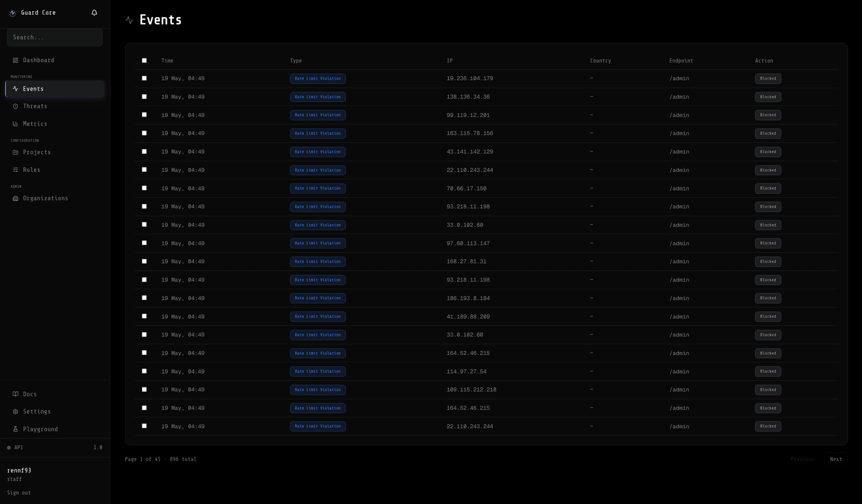This screenshot has height=504, width=862.
Task: Click the Country column header
Action: point(600,61)
